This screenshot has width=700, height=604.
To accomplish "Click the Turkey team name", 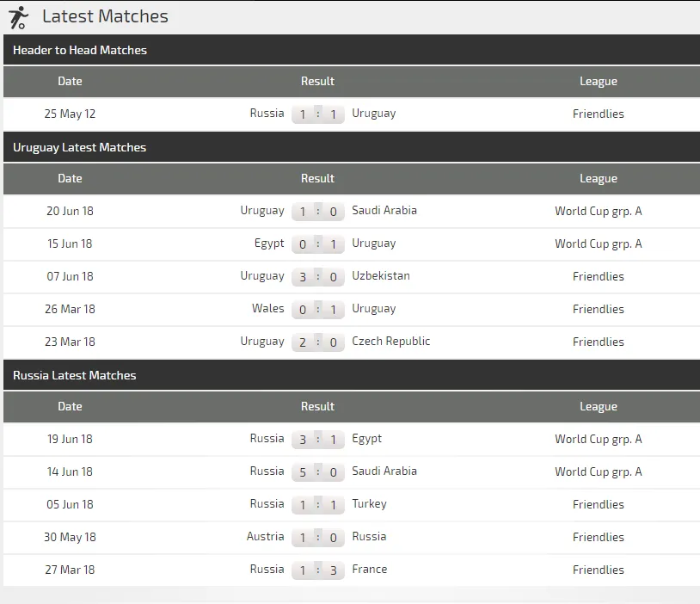I will point(369,504).
